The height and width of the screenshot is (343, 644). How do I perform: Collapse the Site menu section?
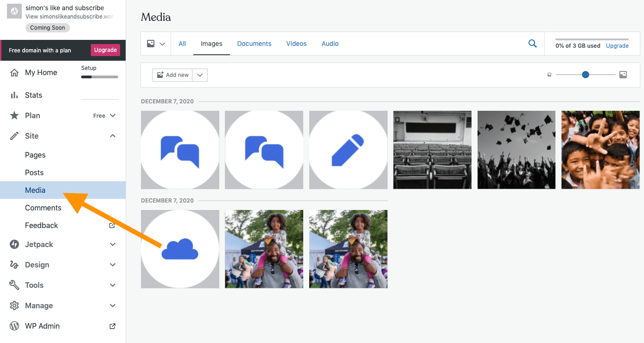coord(113,136)
